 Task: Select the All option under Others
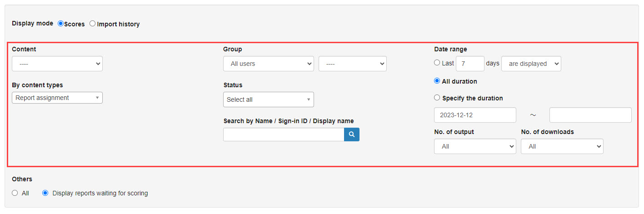click(x=15, y=193)
